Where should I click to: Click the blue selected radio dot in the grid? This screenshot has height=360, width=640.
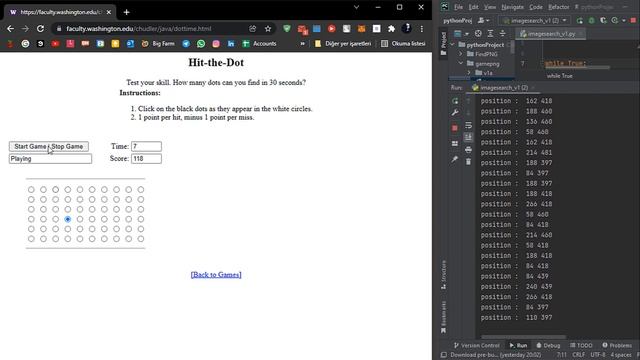[x=68, y=219]
